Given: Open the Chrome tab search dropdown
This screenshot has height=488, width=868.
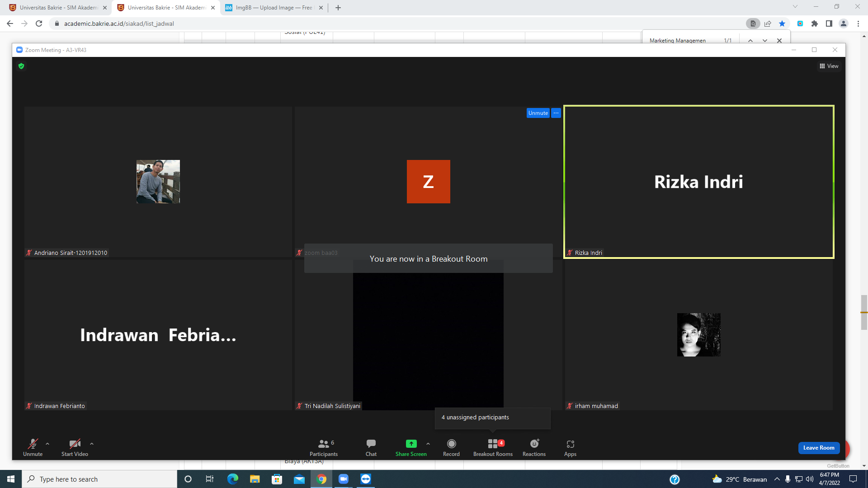Looking at the screenshot, I should tap(795, 7).
